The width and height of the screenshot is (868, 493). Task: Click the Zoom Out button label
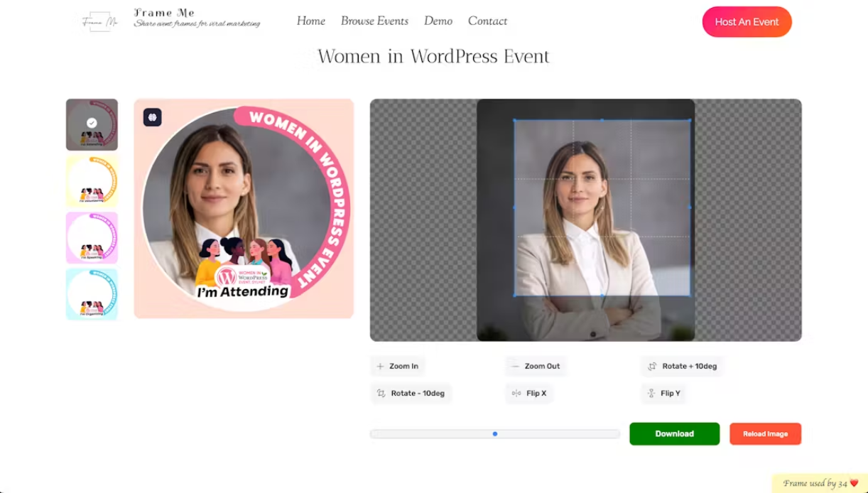[542, 367]
